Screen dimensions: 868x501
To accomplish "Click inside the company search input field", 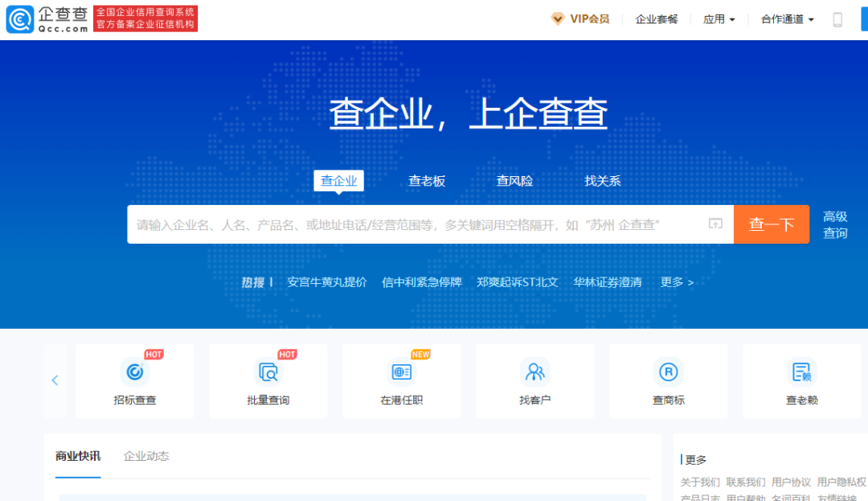I will [402, 224].
